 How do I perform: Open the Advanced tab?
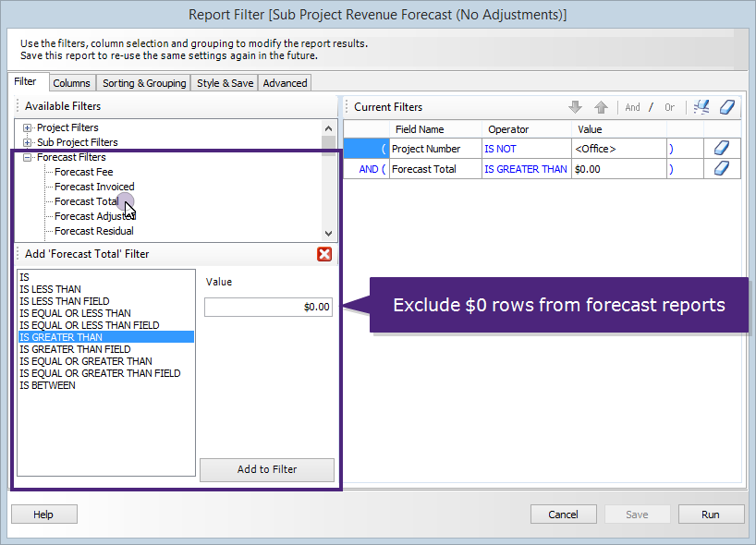[x=285, y=83]
